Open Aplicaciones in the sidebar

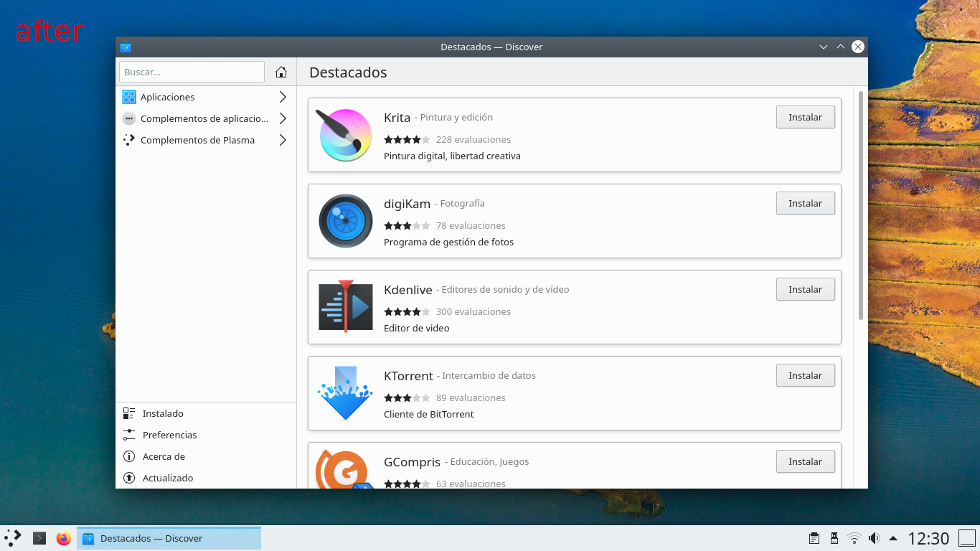pos(206,97)
